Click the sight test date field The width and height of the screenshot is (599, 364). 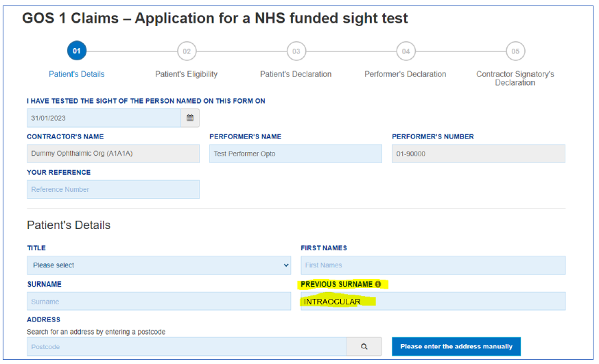pos(104,118)
